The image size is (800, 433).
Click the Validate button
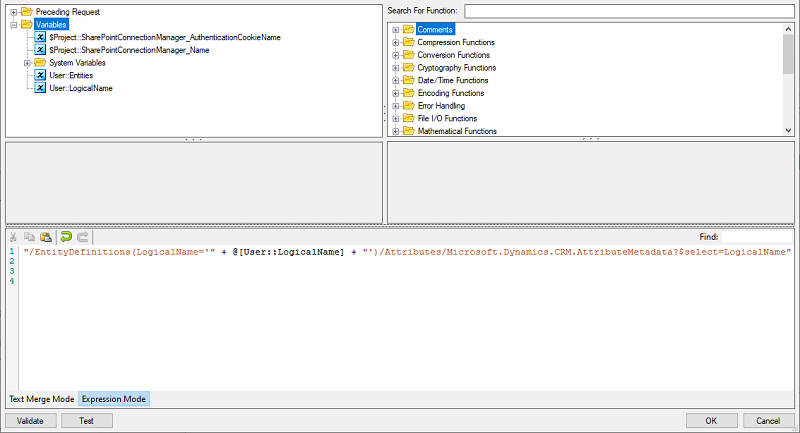(30, 421)
